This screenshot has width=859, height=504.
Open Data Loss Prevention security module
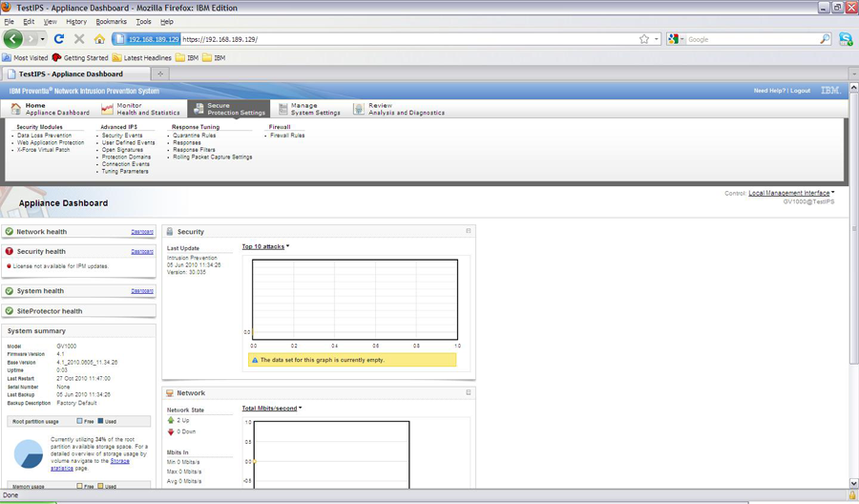coord(44,136)
